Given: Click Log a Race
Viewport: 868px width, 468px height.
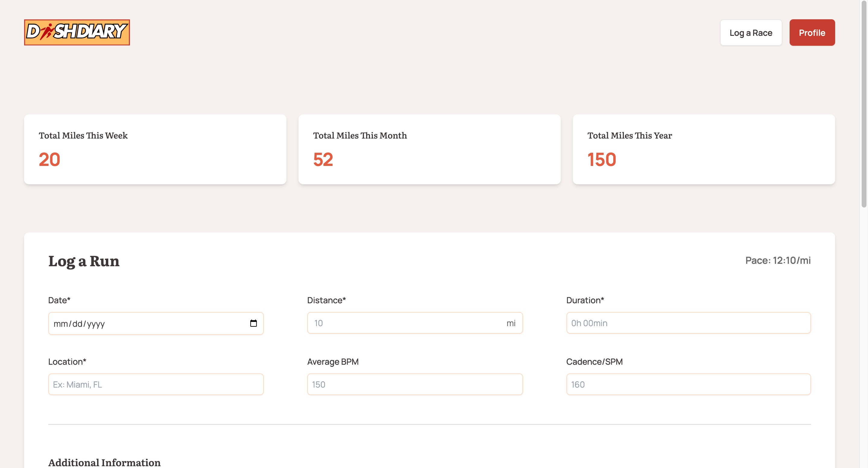Looking at the screenshot, I should [x=751, y=32].
